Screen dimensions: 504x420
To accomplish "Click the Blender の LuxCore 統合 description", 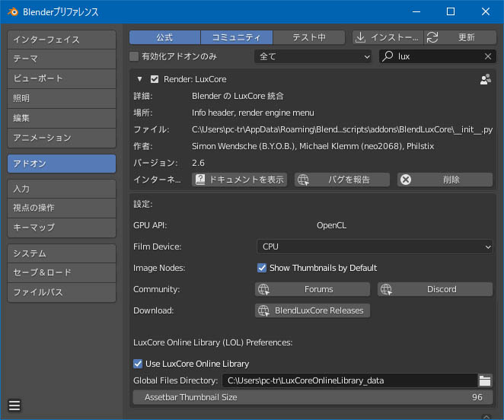I will (238, 96).
